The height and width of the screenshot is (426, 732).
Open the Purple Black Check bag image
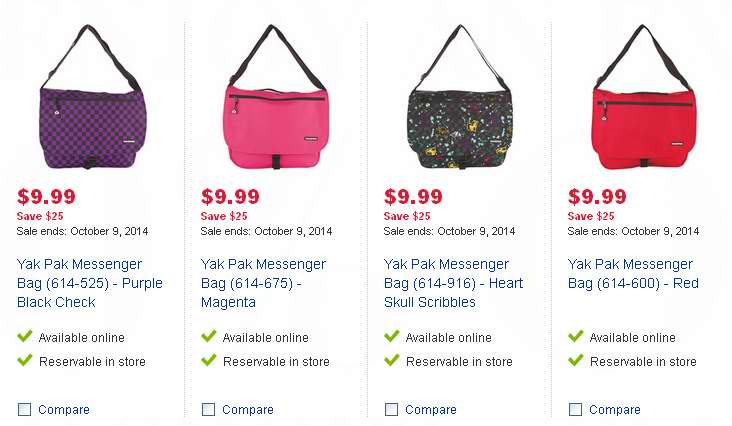(x=92, y=97)
